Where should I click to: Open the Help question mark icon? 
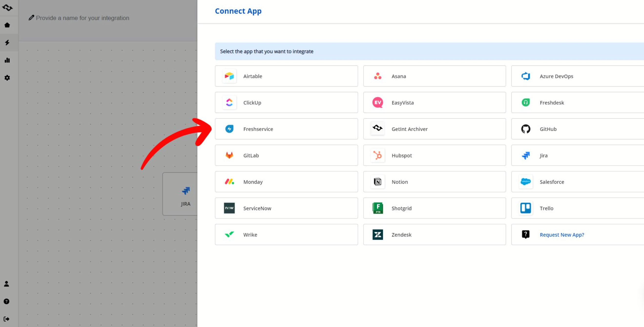(x=7, y=301)
